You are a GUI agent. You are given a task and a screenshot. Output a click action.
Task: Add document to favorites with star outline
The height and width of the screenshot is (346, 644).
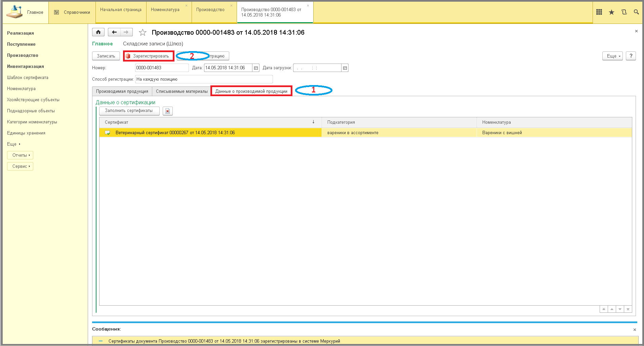click(143, 33)
